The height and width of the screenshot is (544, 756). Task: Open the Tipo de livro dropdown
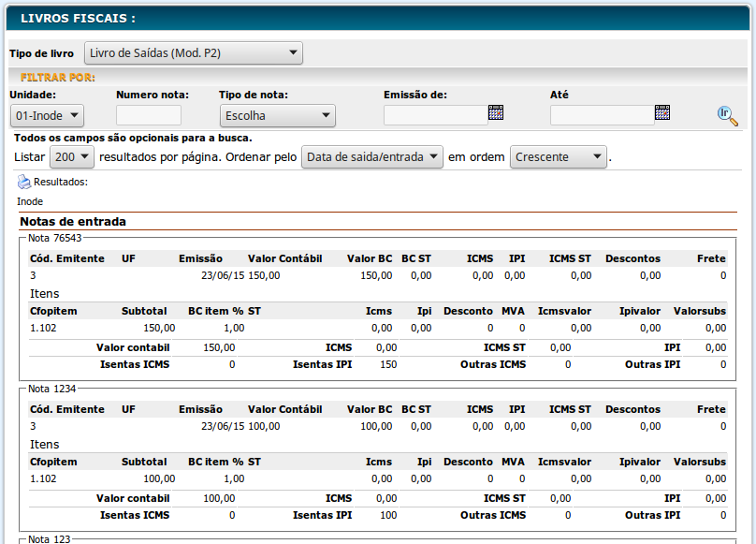coord(194,53)
